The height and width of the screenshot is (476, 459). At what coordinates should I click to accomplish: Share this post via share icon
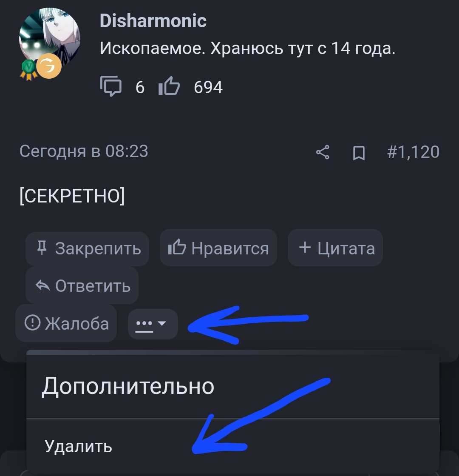click(323, 152)
